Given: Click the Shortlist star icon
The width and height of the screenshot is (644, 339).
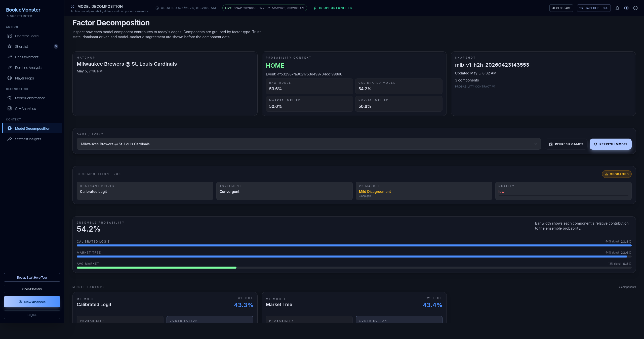Looking at the screenshot, I should point(10,46).
